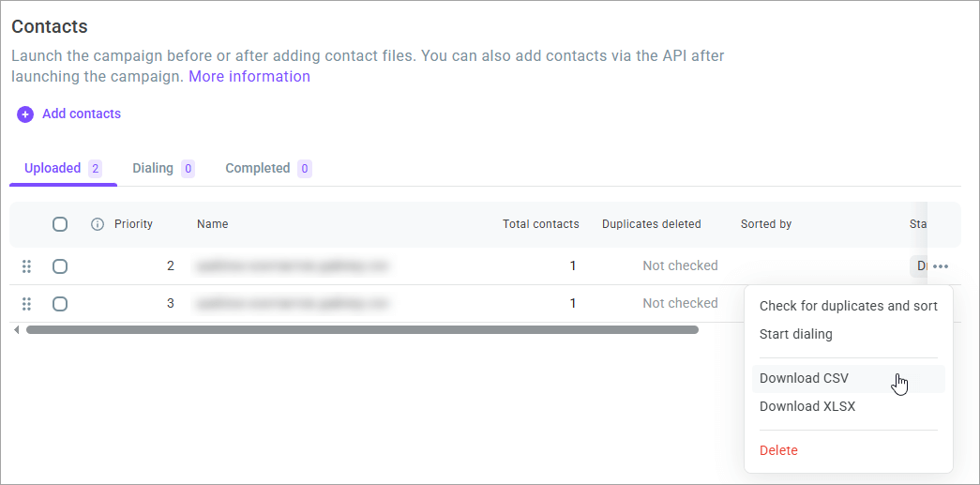980x485 pixels.
Task: Grab the drag handle for priority 2 row
Action: pyautogui.click(x=26, y=266)
